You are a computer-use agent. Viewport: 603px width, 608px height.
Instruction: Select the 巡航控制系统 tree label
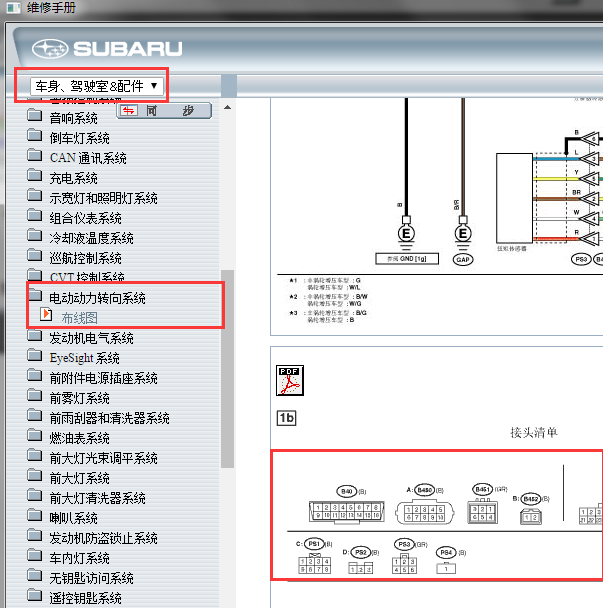coord(86,258)
